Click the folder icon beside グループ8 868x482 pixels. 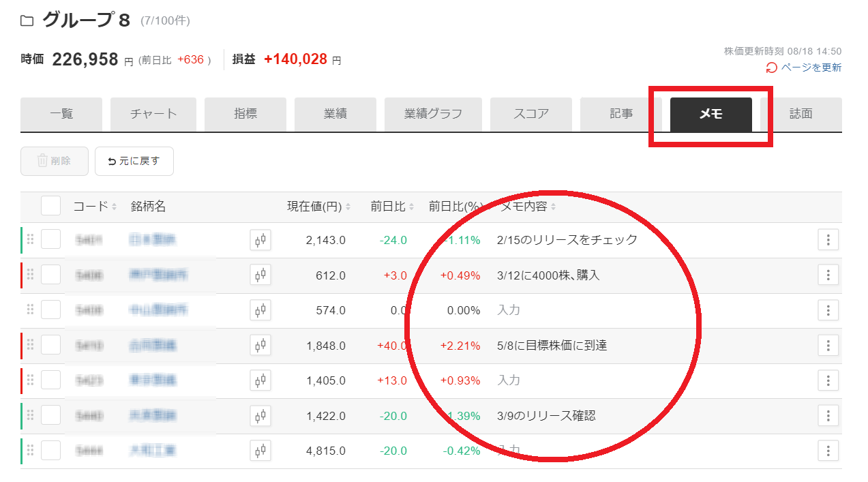(27, 20)
